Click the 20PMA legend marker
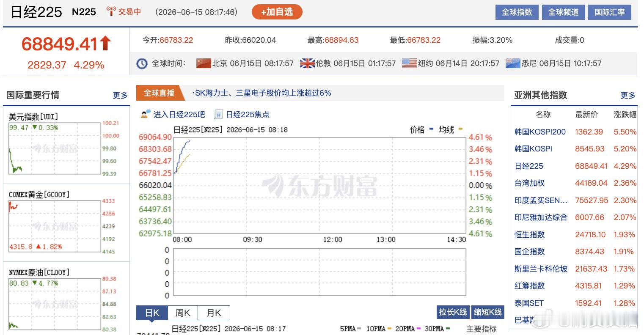Screen dimensions: 644x335 click(x=418, y=329)
